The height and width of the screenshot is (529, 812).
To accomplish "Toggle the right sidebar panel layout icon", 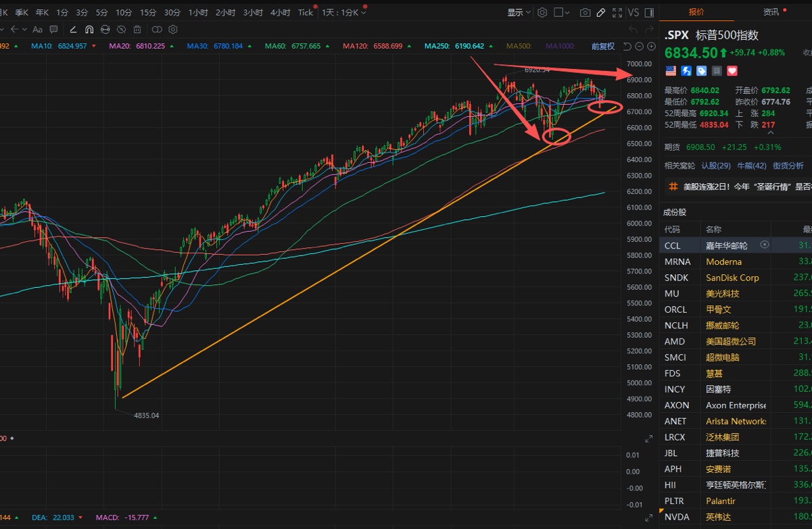I will [649, 13].
